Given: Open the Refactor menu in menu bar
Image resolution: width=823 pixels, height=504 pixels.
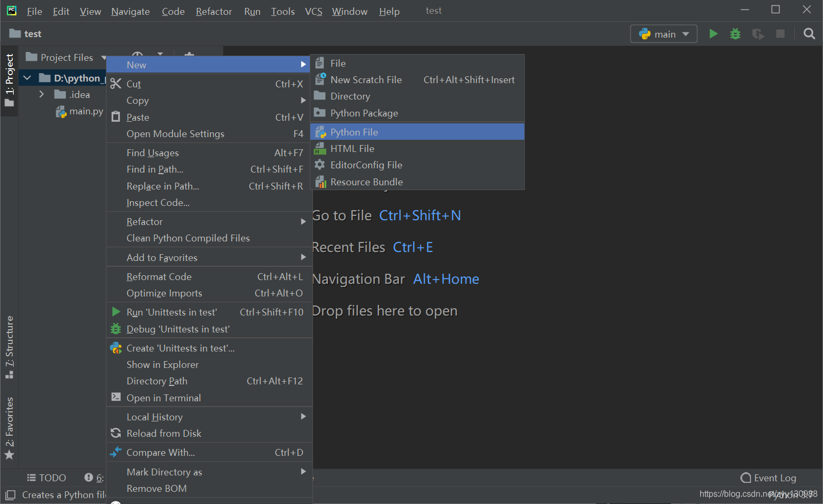Looking at the screenshot, I should [214, 11].
